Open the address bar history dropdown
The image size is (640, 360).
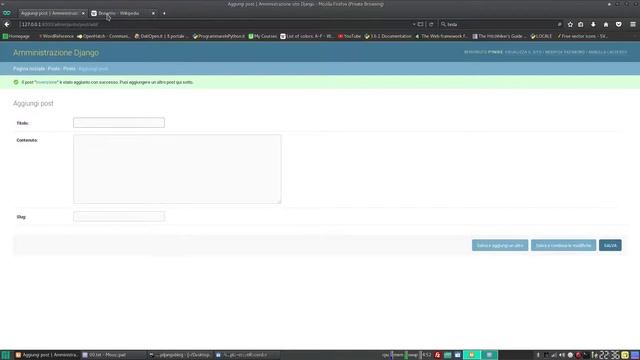(414, 24)
